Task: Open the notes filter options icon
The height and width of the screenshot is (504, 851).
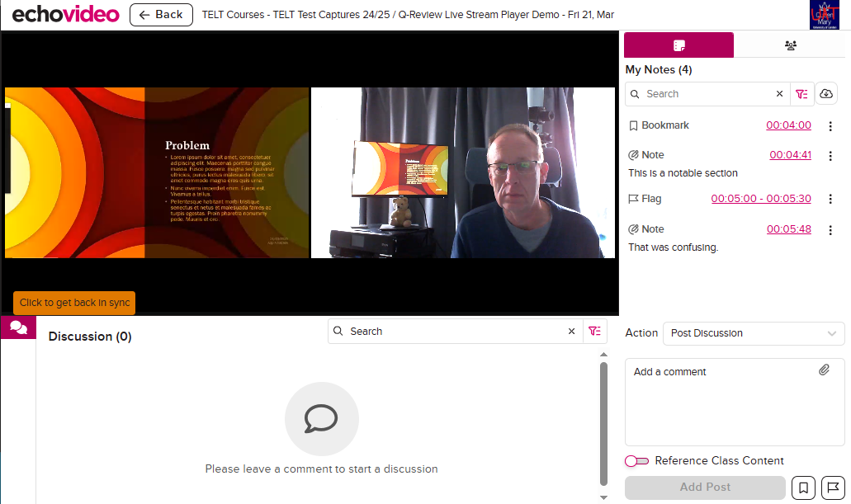Action: tap(801, 93)
